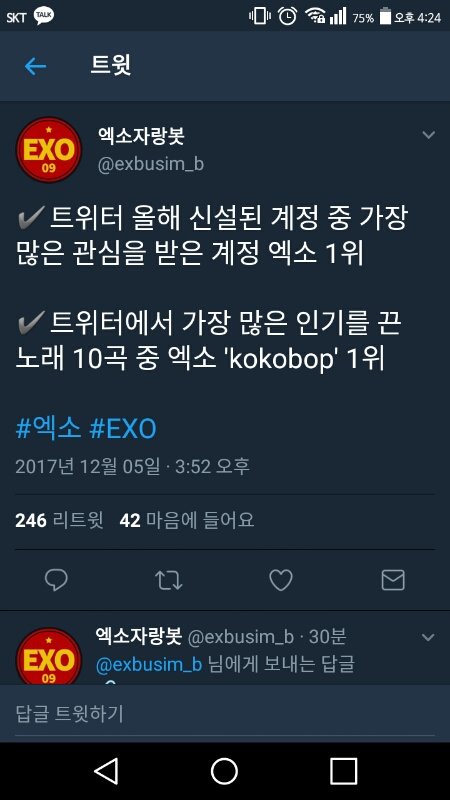Expand options chevron on reply tweet
Viewport: 450px width, 800px height.
[429, 637]
